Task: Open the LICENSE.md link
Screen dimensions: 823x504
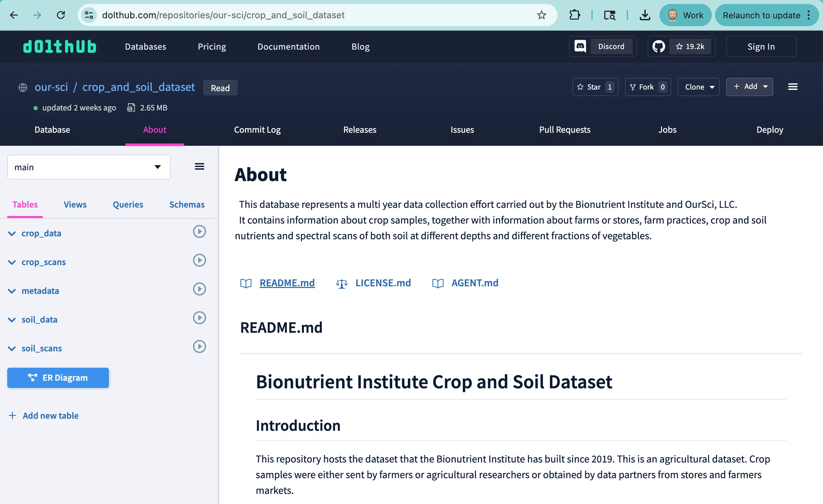Action: pos(383,283)
